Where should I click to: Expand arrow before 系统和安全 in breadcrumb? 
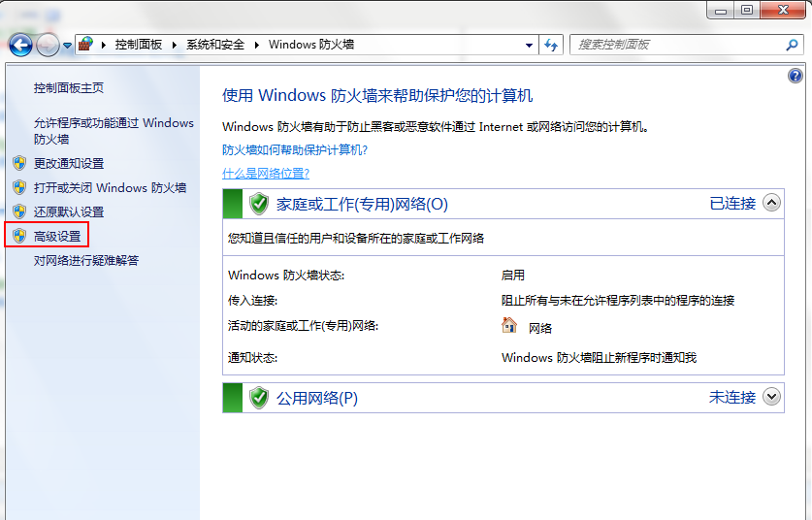tap(175, 45)
